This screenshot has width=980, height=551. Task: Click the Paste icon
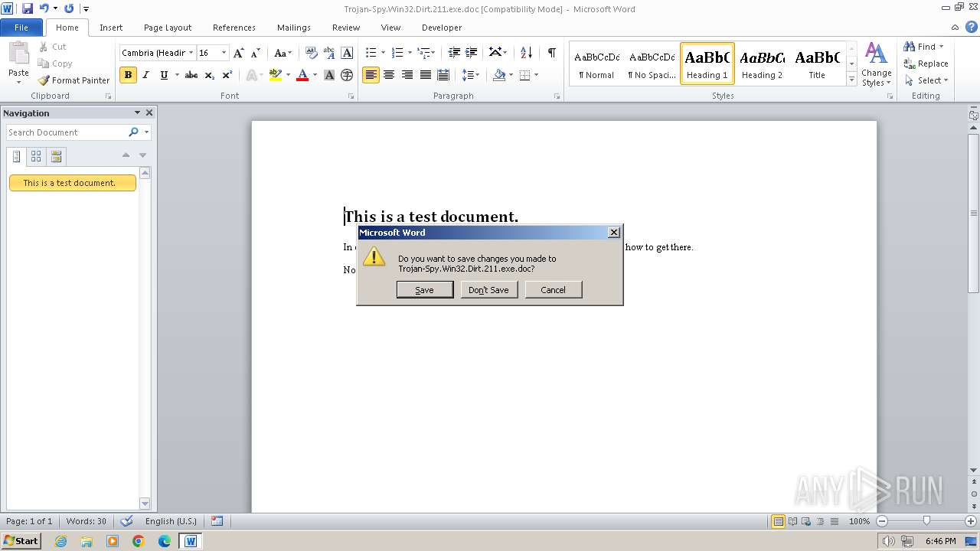pyautogui.click(x=18, y=52)
